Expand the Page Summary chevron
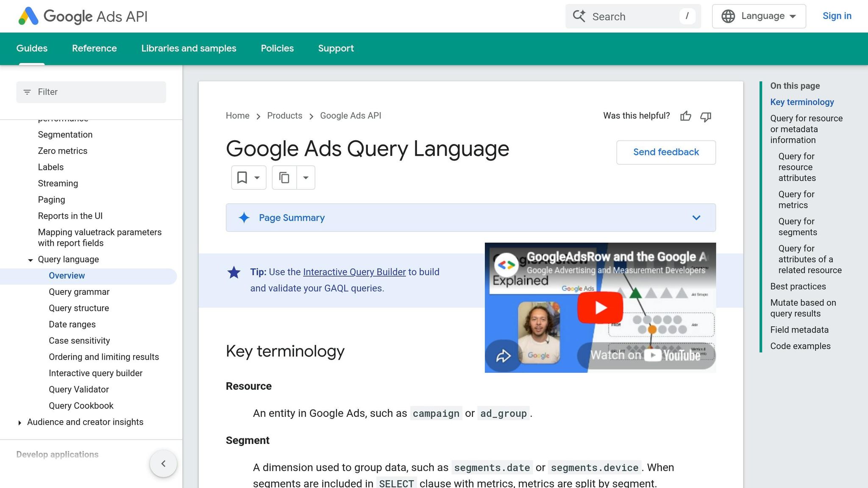 [696, 218]
